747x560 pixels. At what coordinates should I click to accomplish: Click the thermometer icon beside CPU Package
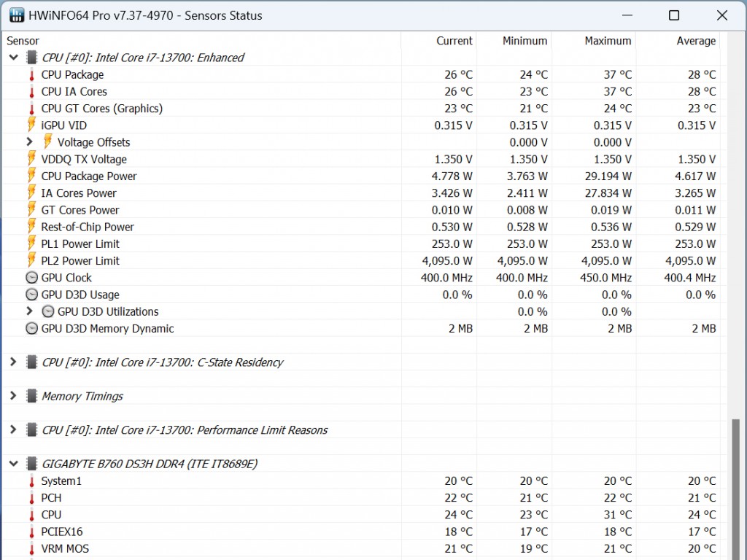coord(32,75)
